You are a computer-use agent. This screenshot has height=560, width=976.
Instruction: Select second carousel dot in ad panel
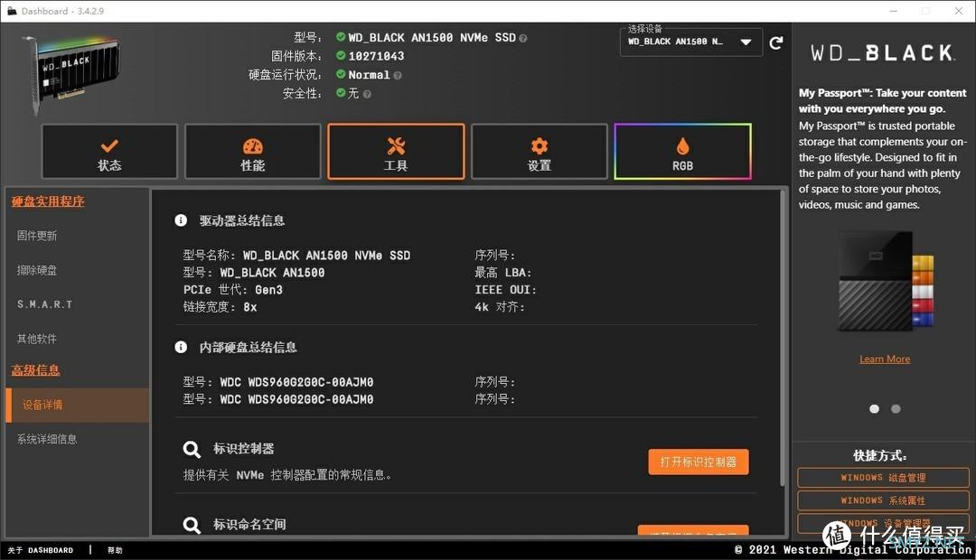896,409
